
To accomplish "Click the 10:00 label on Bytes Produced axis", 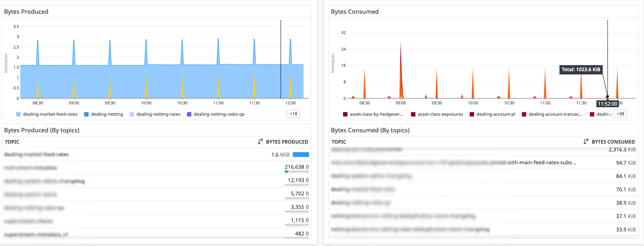I will [x=146, y=103].
